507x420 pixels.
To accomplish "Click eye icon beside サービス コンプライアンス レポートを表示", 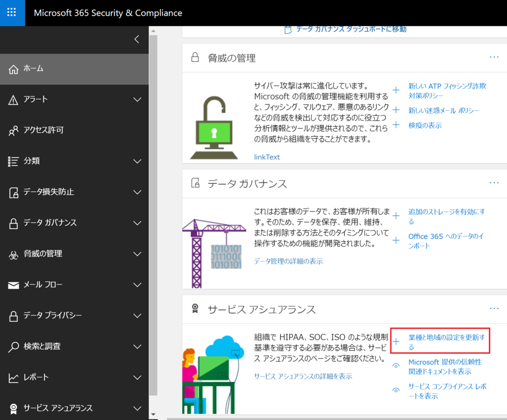I will [x=396, y=390].
